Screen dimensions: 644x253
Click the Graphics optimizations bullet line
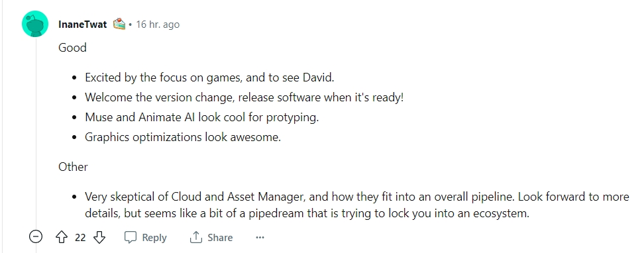pos(183,137)
